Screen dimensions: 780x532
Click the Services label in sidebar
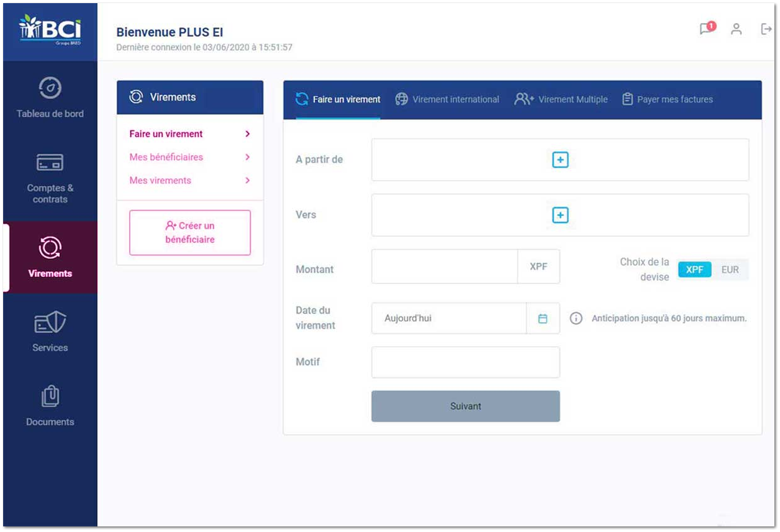pos(50,348)
